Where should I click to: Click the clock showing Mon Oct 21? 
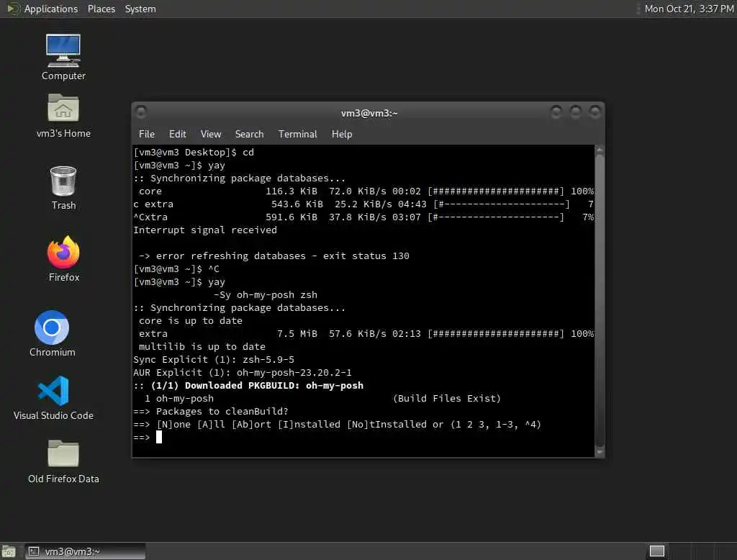coord(689,9)
